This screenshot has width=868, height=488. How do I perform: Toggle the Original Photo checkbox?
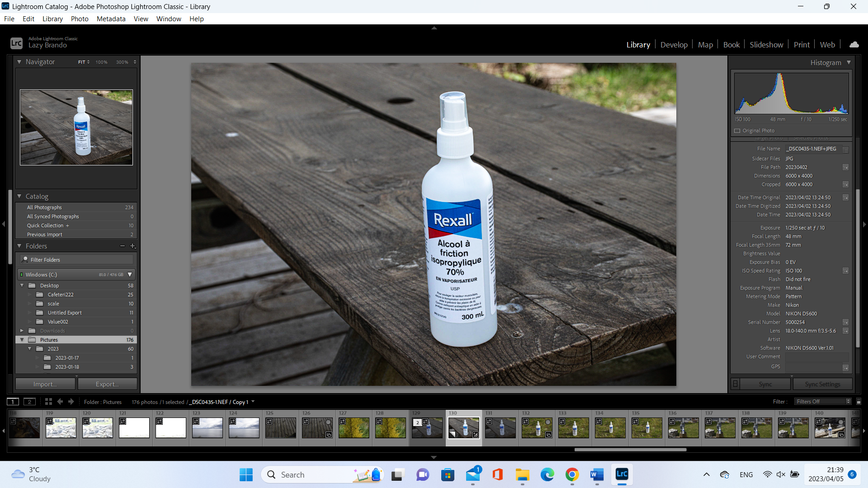point(737,131)
